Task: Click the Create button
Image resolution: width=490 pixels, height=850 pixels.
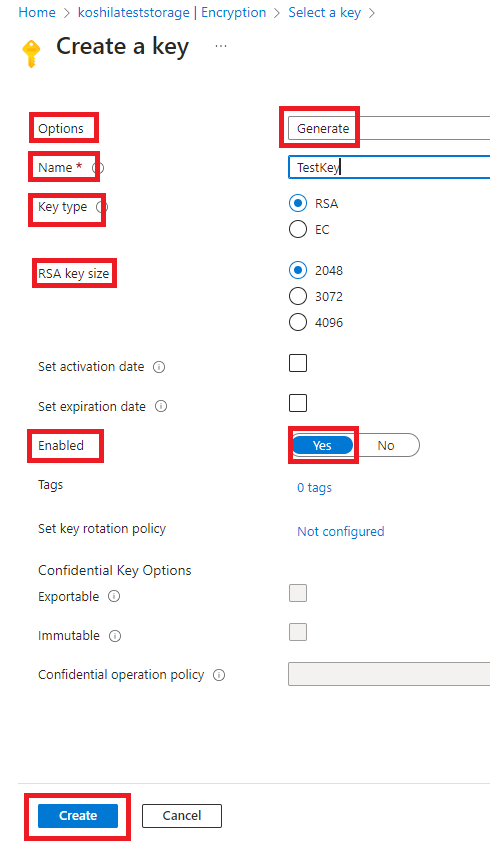Action: 78,816
